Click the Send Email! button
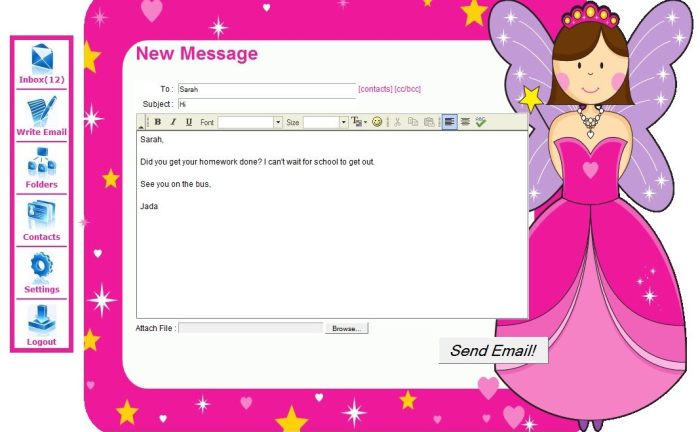Viewport: 700px width, 432px height. point(493,351)
